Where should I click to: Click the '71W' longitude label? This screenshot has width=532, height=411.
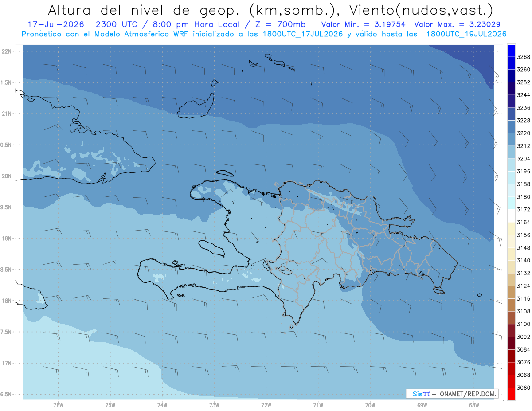pyautogui.click(x=318, y=405)
